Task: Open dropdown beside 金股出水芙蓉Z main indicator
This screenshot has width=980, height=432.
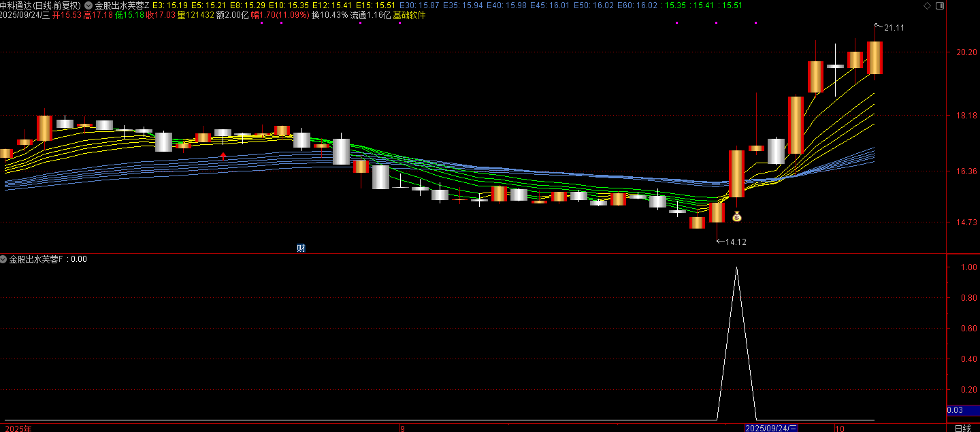Action: click(x=88, y=5)
